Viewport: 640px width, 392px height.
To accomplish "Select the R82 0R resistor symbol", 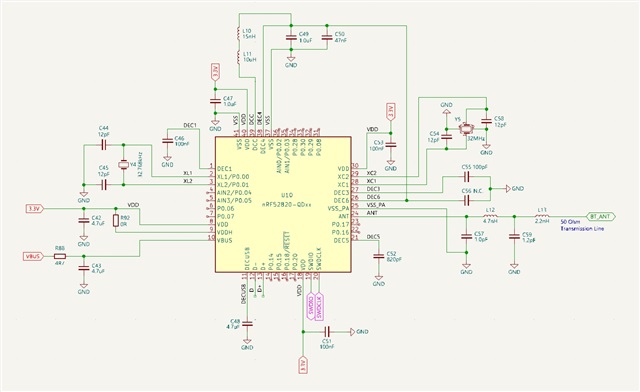I will 116,221.
